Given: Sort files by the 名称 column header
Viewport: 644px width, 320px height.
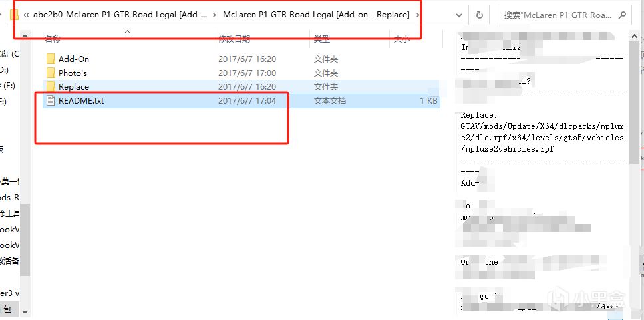Looking at the screenshot, I should [53, 39].
